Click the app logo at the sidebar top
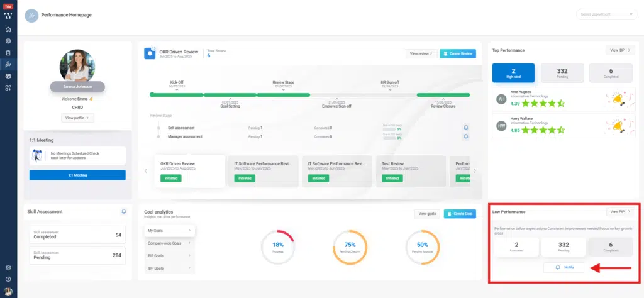Screen dimensions: 644x298 [x=8, y=16]
